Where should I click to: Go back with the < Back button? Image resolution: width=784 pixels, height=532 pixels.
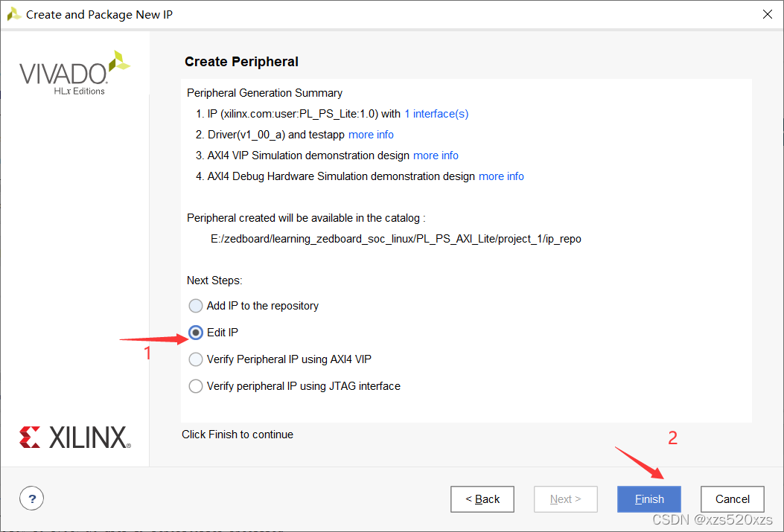pos(482,499)
